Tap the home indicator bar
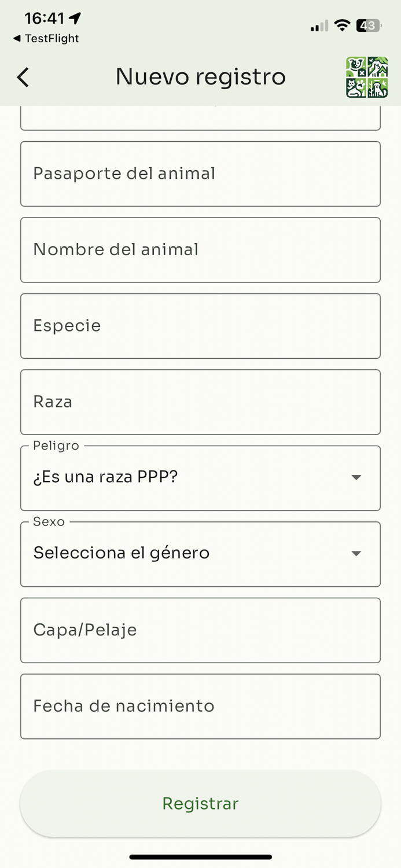This screenshot has width=401, height=868. [200, 857]
